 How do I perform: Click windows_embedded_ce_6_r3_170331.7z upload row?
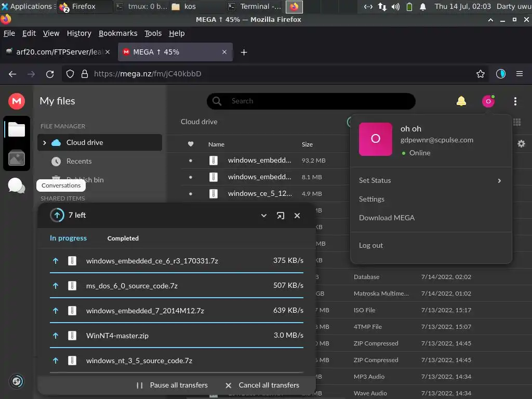[x=177, y=261]
